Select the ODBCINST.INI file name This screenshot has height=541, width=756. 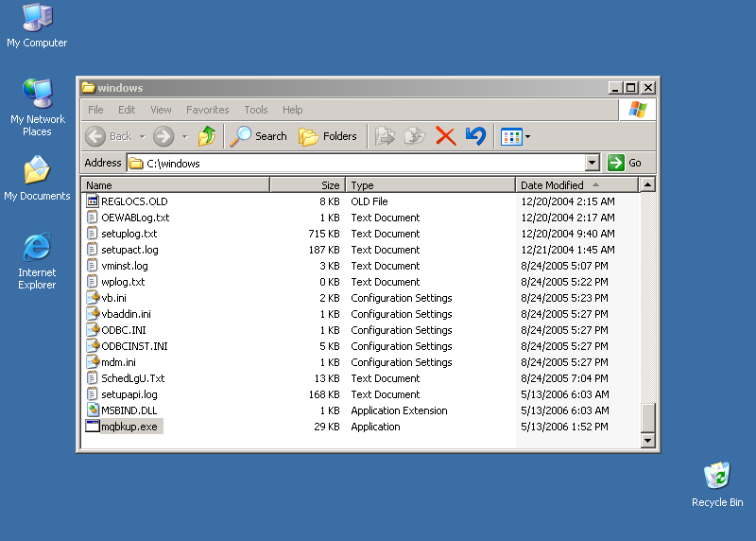click(134, 346)
